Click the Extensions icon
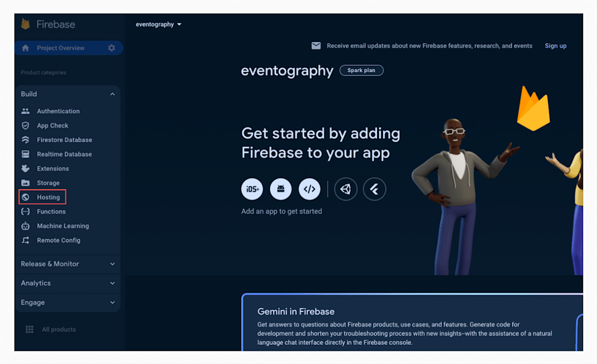 click(26, 168)
